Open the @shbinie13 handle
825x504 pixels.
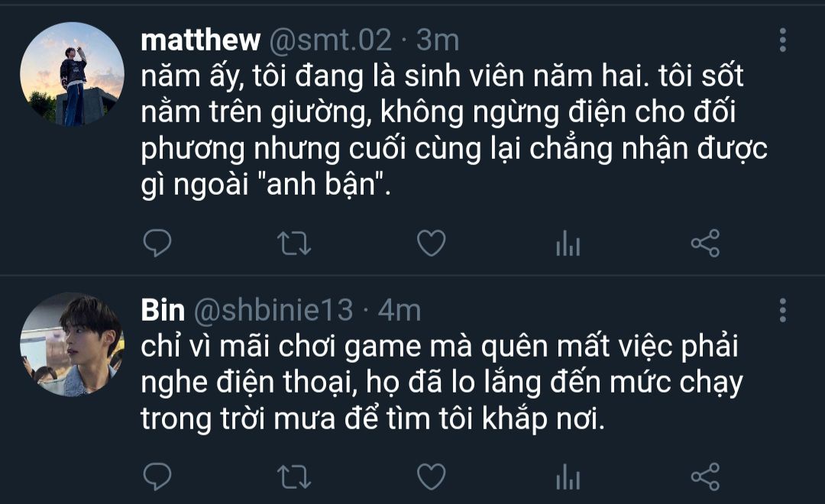[x=273, y=310]
